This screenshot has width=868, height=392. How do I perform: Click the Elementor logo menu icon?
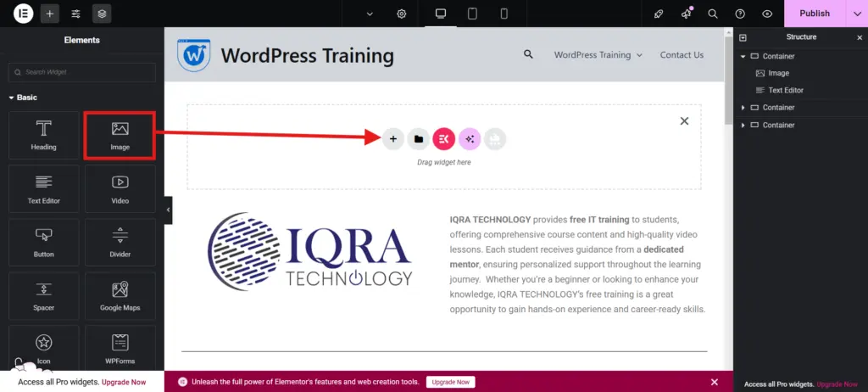tap(23, 14)
